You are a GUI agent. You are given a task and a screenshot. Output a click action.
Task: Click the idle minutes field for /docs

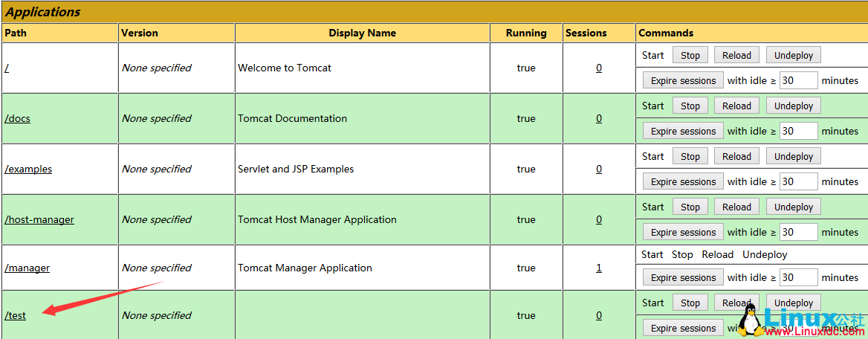click(x=798, y=131)
